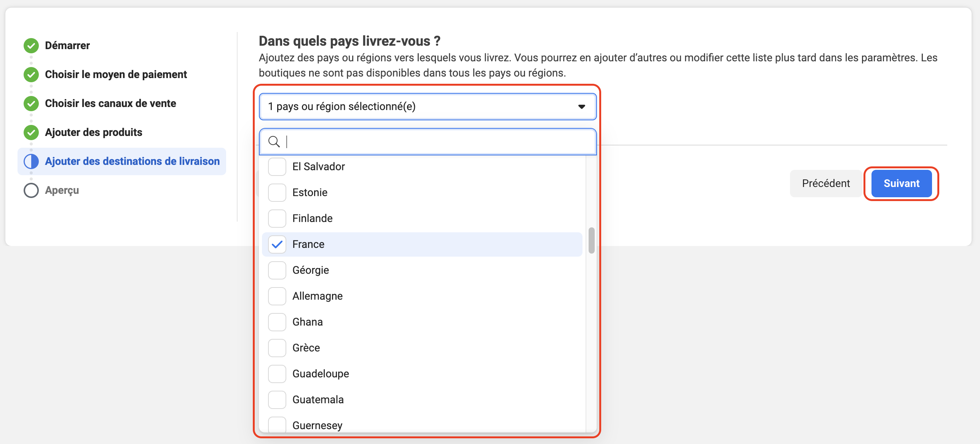
Task: Go to the Aperçu step
Action: point(62,190)
